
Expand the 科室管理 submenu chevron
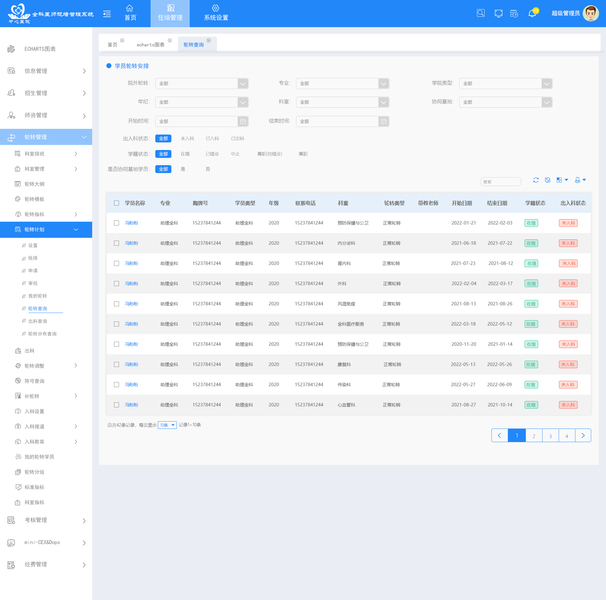(x=76, y=169)
